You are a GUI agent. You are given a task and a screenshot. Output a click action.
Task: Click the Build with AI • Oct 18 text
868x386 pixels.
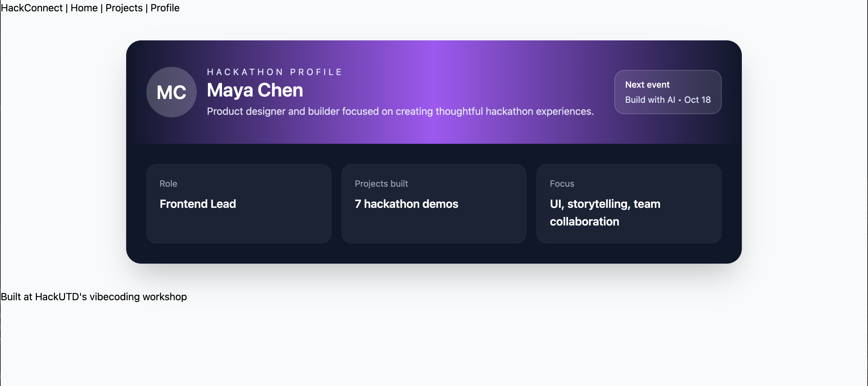(667, 100)
